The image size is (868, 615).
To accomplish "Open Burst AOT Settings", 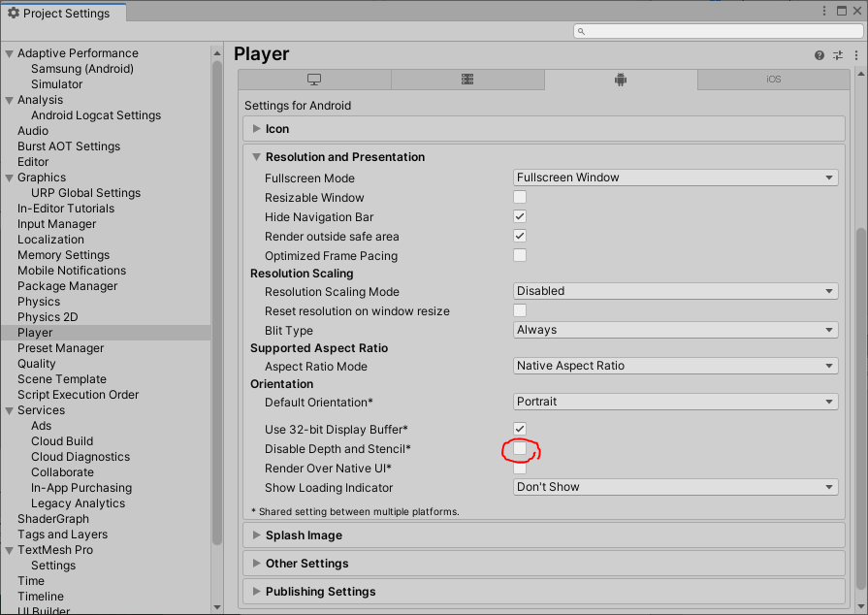I will click(x=69, y=146).
